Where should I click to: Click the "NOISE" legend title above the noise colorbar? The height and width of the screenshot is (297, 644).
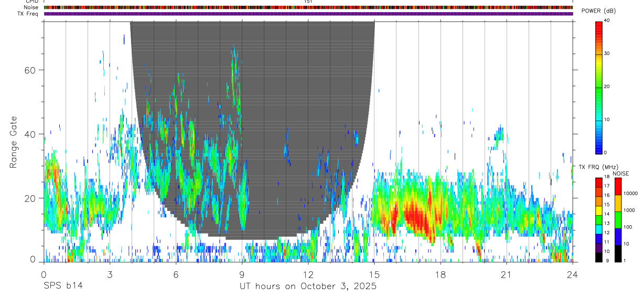pos(620,173)
